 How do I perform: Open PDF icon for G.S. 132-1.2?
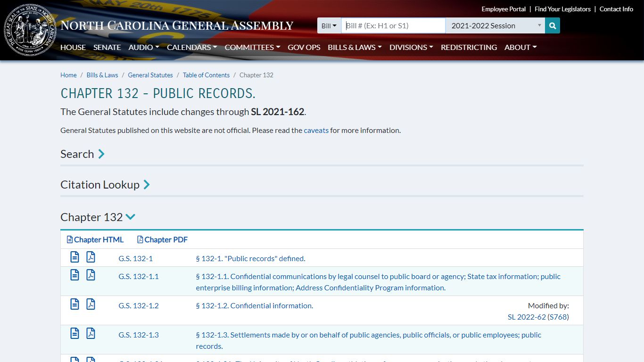pyautogui.click(x=91, y=304)
